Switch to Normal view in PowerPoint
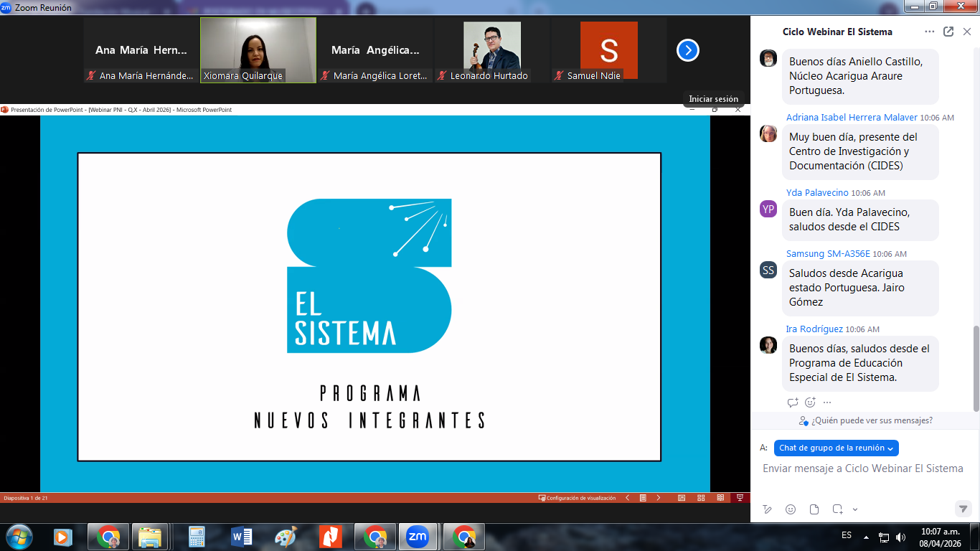The width and height of the screenshot is (980, 551). 682,498
